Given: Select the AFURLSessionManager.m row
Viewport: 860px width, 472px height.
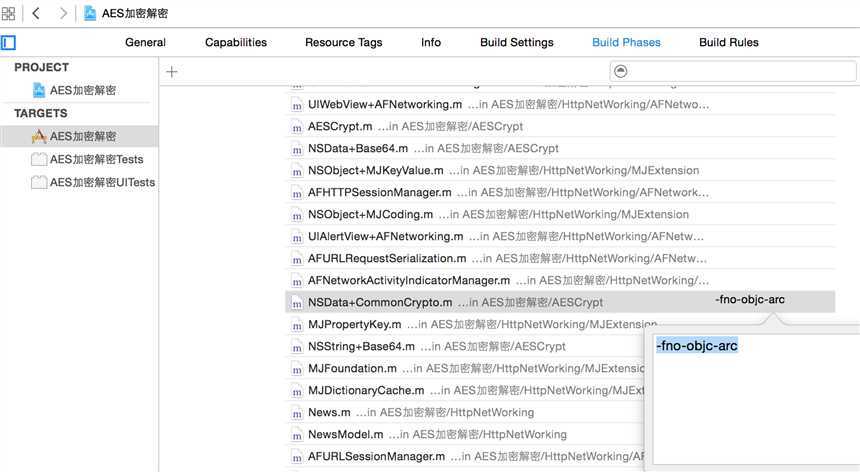Looking at the screenshot, I should coord(465,456).
